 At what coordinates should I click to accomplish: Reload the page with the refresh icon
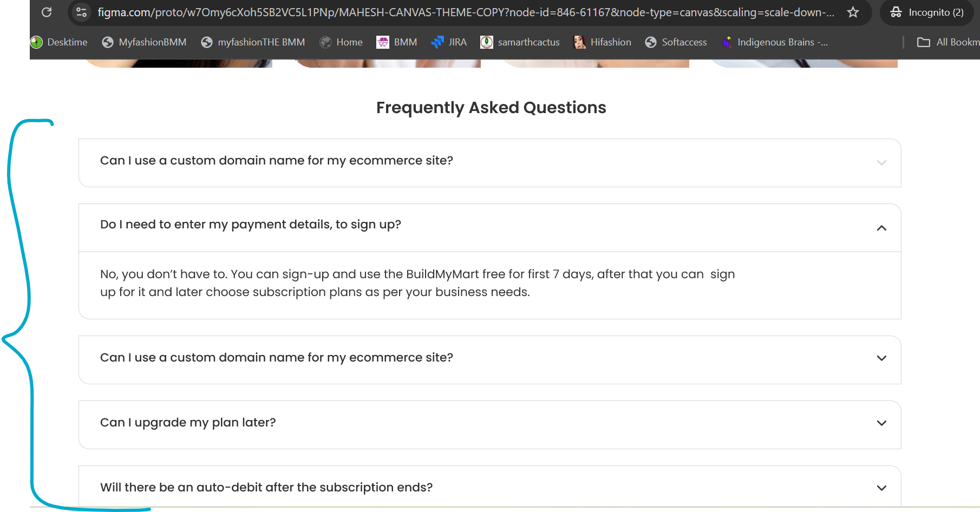pyautogui.click(x=47, y=12)
